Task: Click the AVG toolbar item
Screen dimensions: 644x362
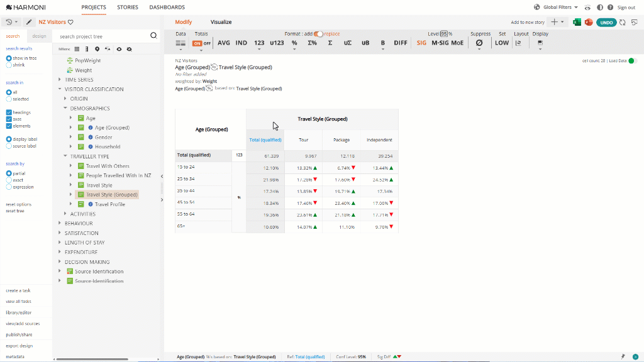Action: [x=224, y=43]
